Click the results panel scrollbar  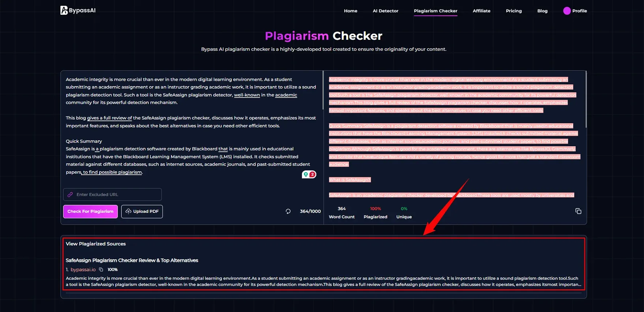[586, 99]
